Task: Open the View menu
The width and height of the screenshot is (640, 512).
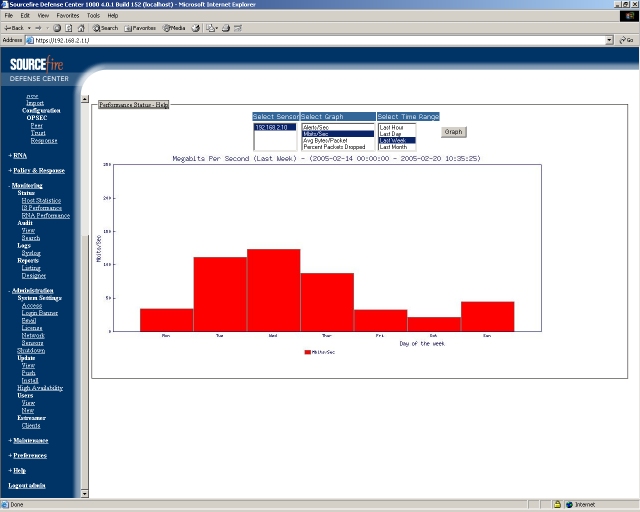Action: point(43,16)
